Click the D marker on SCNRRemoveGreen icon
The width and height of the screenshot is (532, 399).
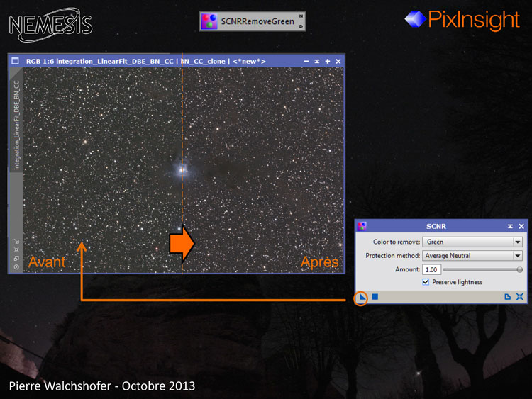tap(301, 26)
